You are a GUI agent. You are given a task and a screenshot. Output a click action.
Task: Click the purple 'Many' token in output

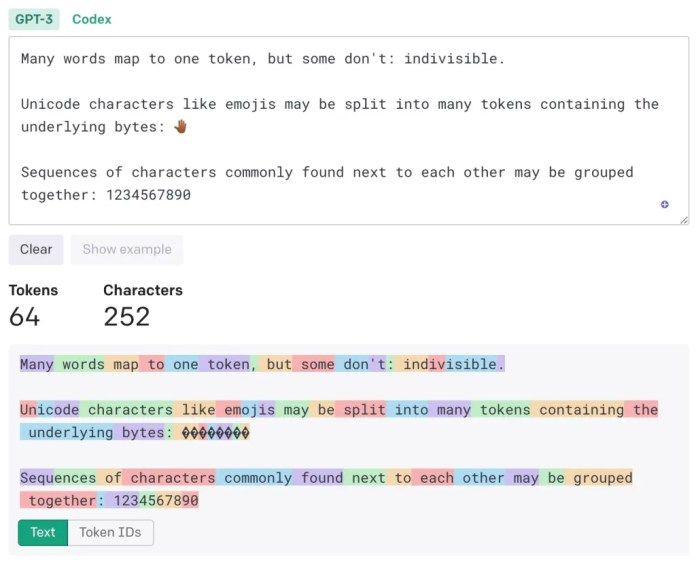37,364
